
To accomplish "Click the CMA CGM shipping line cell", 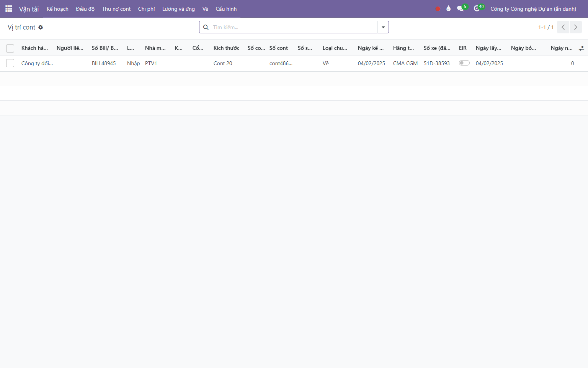I will (405, 63).
